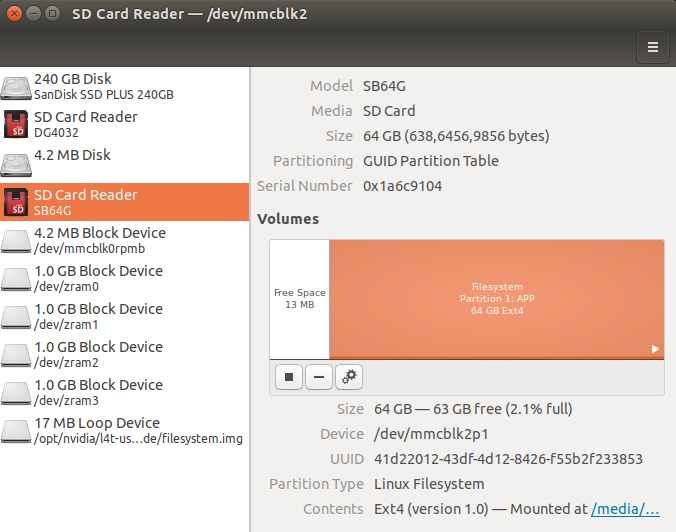Click size 64 GB bytes value
The width and height of the screenshot is (676, 532).
pos(456,136)
